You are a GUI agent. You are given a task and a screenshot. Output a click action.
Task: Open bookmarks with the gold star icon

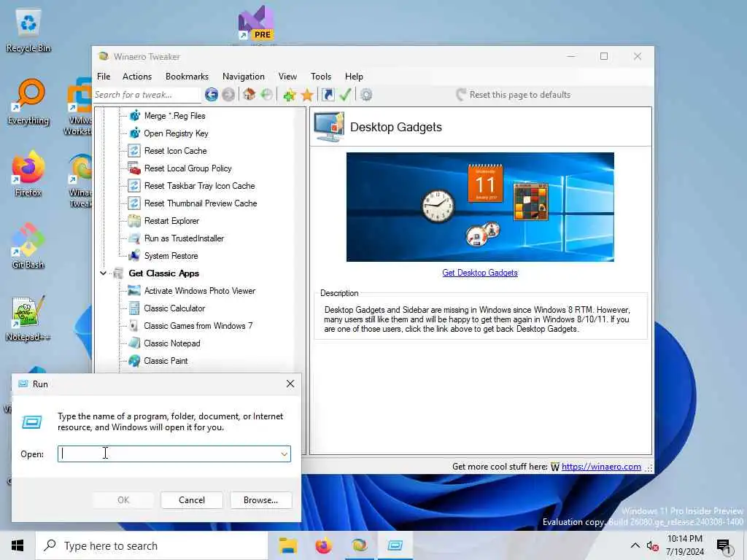pyautogui.click(x=307, y=95)
